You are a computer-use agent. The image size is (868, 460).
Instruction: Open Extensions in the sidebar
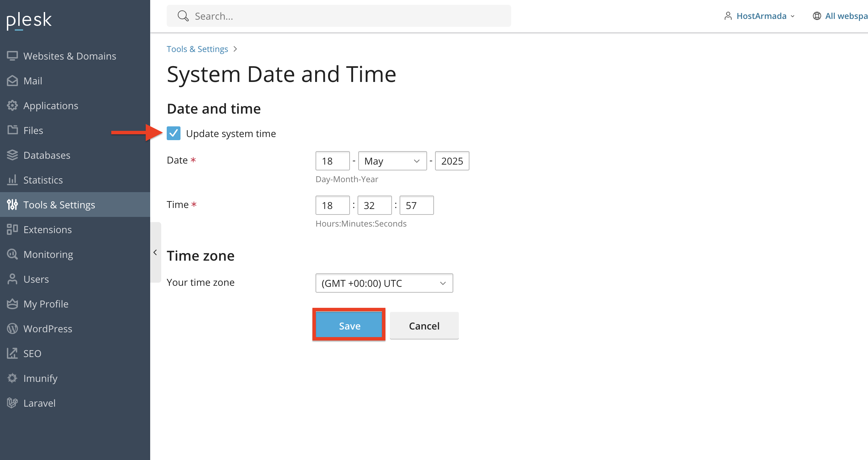(75, 229)
